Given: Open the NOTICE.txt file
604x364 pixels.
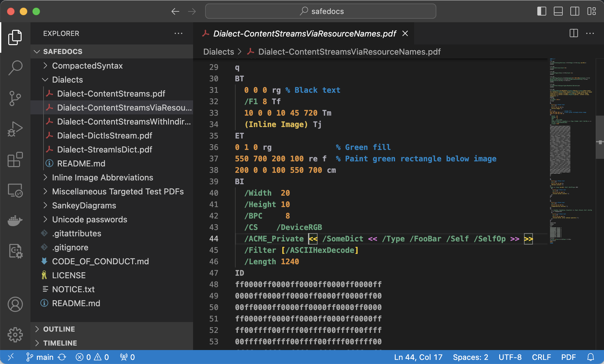Looking at the screenshot, I should coord(112,289).
